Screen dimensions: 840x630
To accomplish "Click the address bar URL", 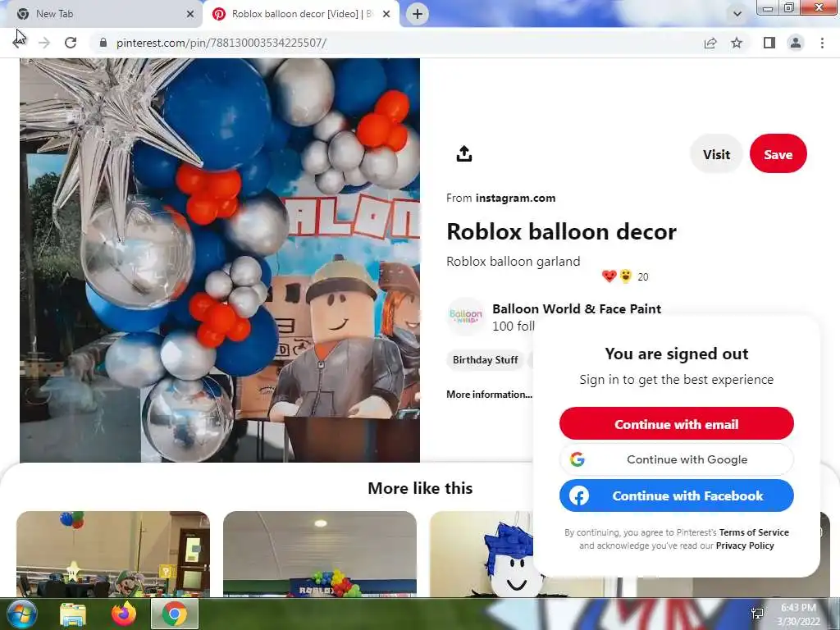I will click(x=221, y=43).
